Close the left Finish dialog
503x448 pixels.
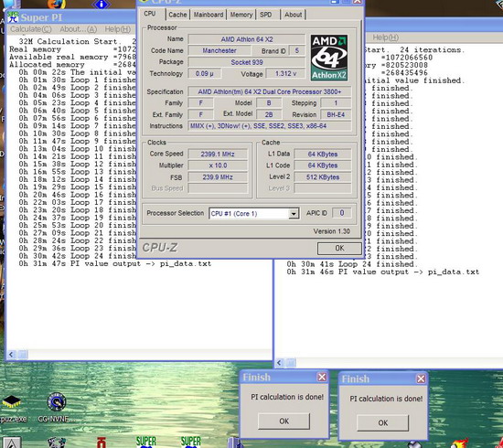coord(322,377)
